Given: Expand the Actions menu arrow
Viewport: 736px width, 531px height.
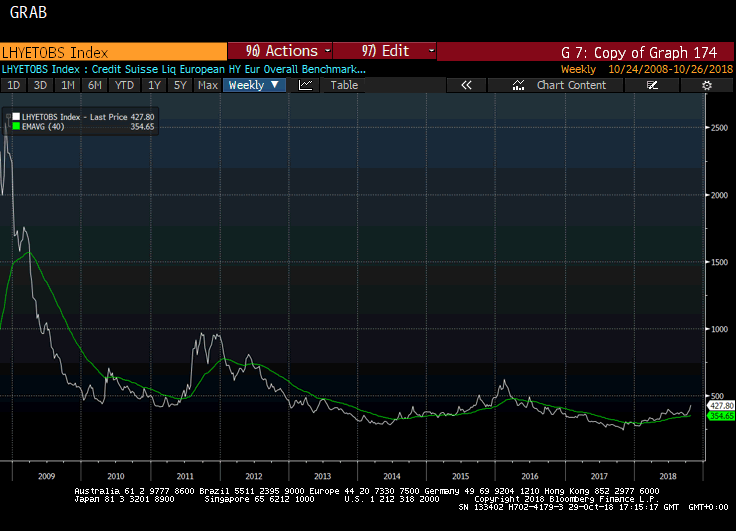Looking at the screenshot, I should pos(326,51).
